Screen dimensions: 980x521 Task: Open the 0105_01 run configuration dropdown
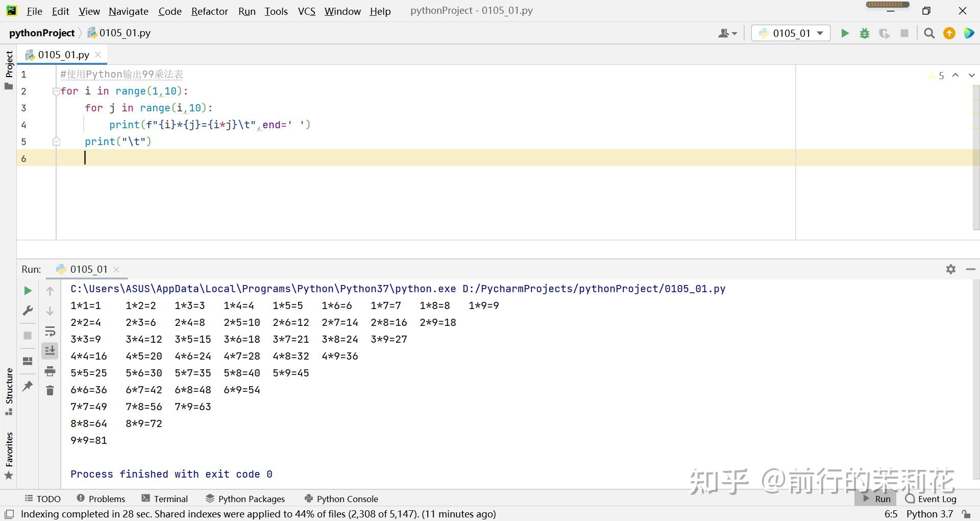(x=791, y=33)
